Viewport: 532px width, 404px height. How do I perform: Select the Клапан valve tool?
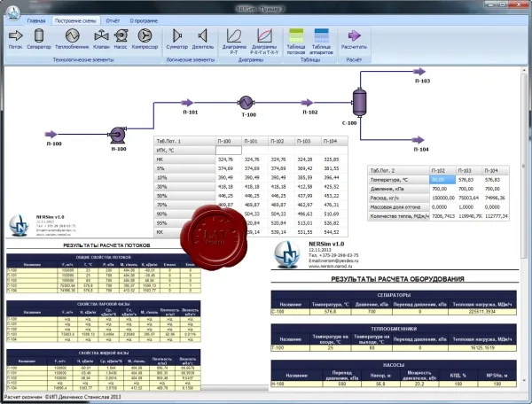pos(101,39)
